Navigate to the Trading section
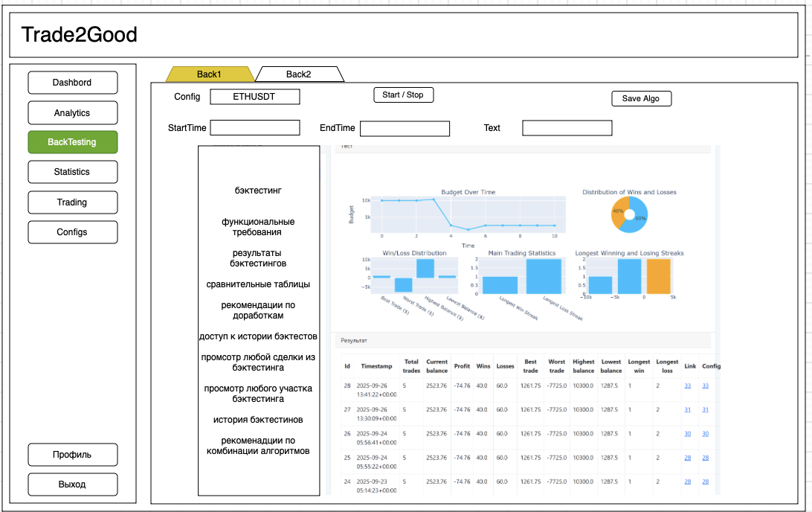Screen dimensions: 812x512 pyautogui.click(x=72, y=202)
